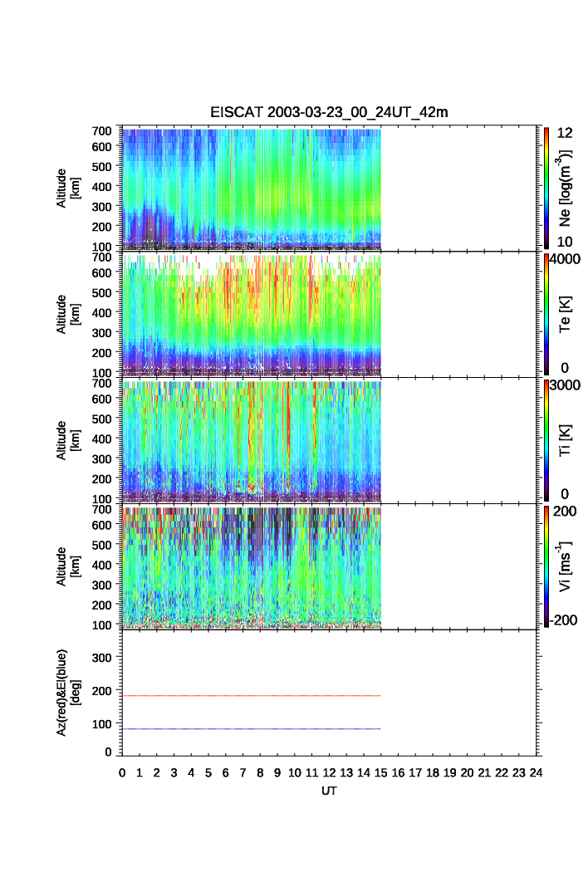Viewport: 588px width, 882px height.
Task: Click the plot title EISCAT 2003-03-23_00_24UT_42m
Action: (x=329, y=112)
